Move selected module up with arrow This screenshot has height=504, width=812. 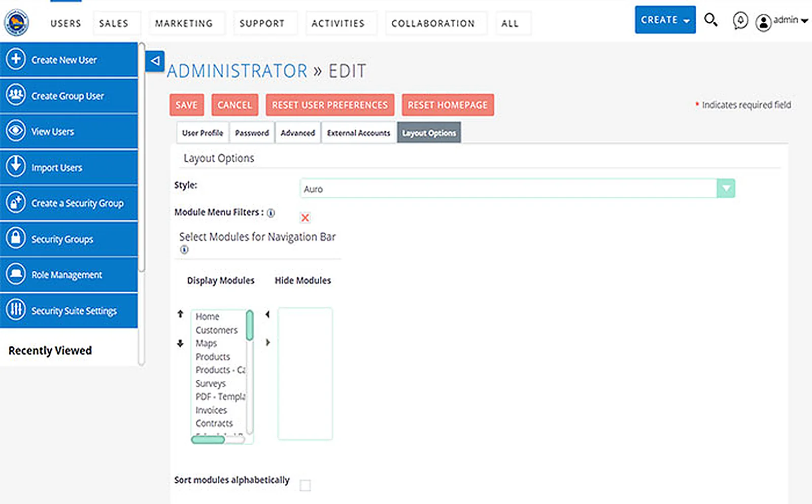[180, 314]
